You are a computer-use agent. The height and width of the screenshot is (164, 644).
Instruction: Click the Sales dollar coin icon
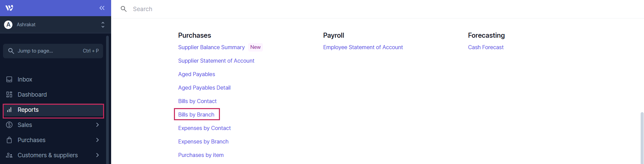click(9, 125)
